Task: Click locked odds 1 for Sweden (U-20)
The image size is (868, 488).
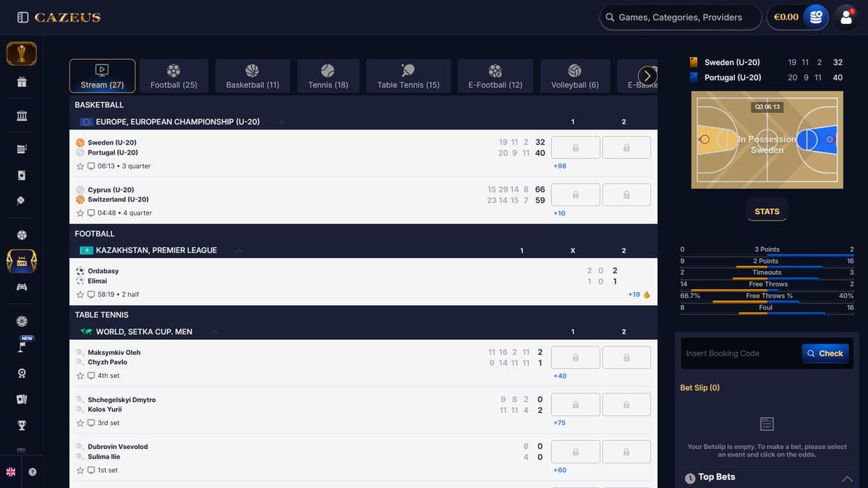Action: pyautogui.click(x=576, y=147)
